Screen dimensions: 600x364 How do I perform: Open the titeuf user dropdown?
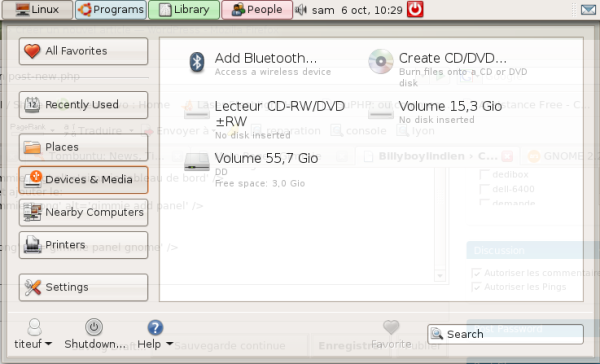coord(33,334)
